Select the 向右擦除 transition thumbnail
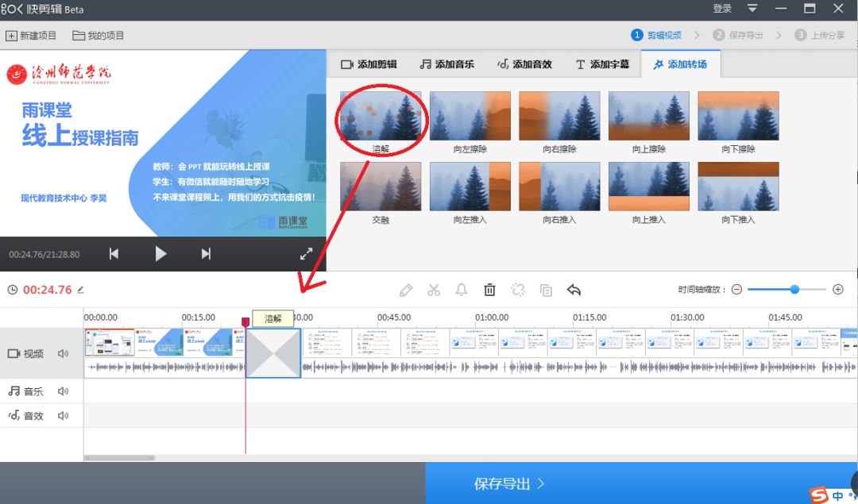This screenshot has height=504, width=858. pyautogui.click(x=559, y=116)
